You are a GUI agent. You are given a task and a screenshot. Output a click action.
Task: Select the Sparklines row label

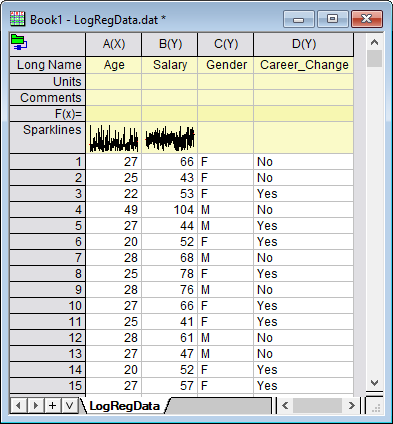coord(47,137)
